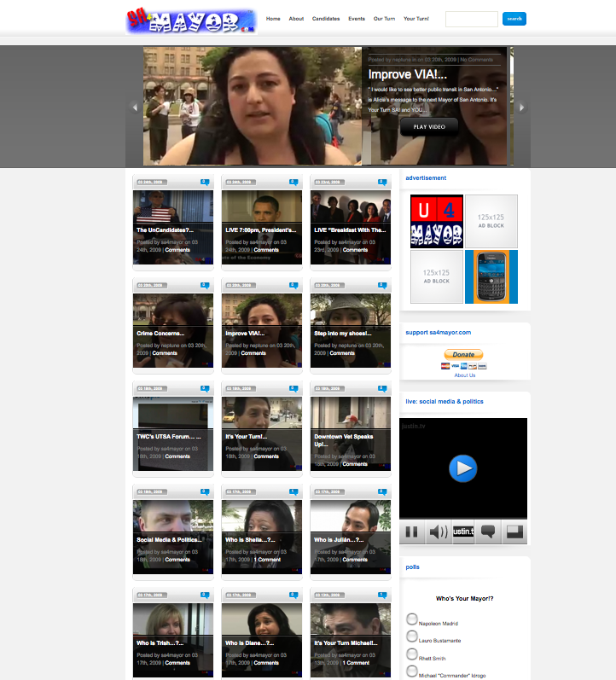Click the U 4 Mayor ad image

437,222
